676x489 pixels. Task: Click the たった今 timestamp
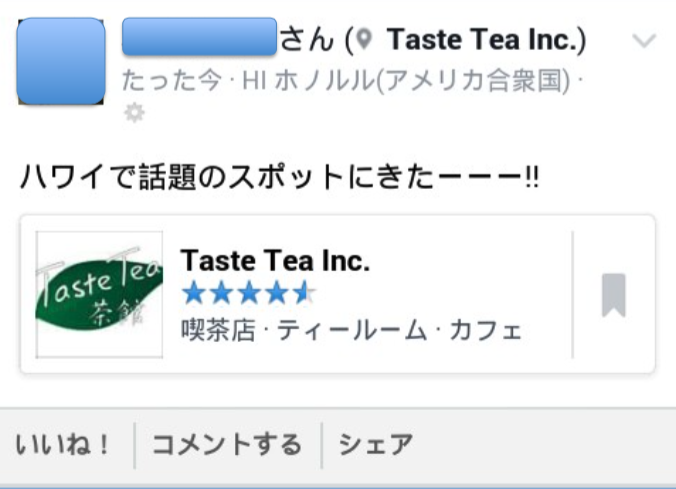click(172, 81)
